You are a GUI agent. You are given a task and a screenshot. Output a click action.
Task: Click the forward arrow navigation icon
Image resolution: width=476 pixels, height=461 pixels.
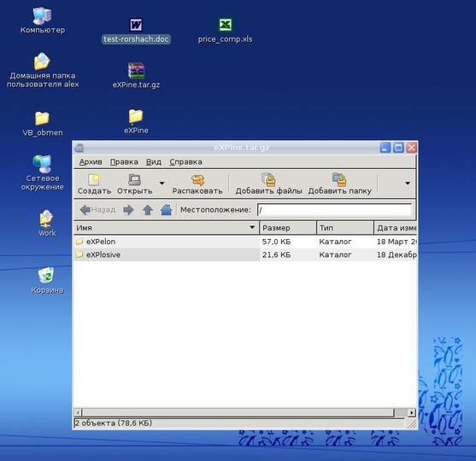pyautogui.click(x=128, y=210)
